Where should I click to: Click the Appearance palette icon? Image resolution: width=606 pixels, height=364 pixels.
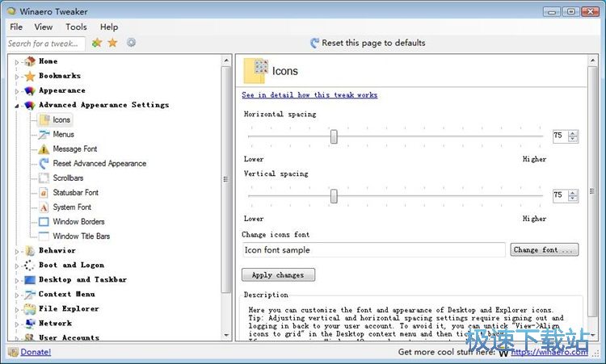point(30,90)
